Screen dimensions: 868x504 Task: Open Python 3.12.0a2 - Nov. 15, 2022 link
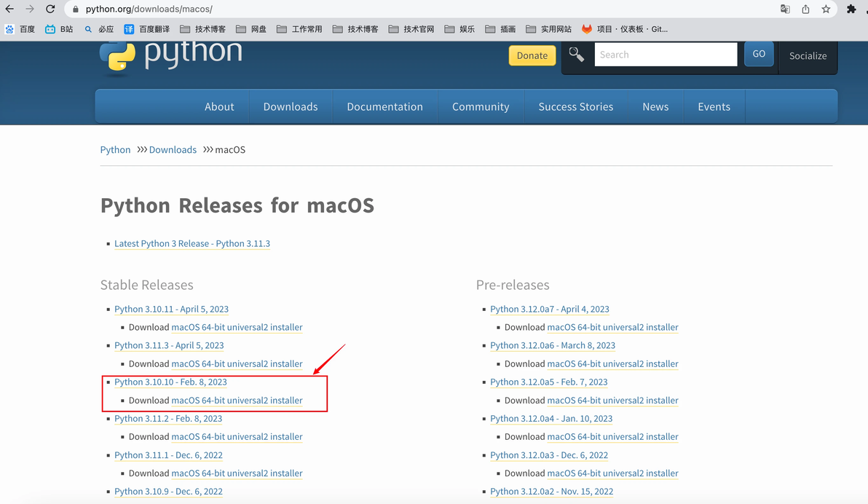552,492
